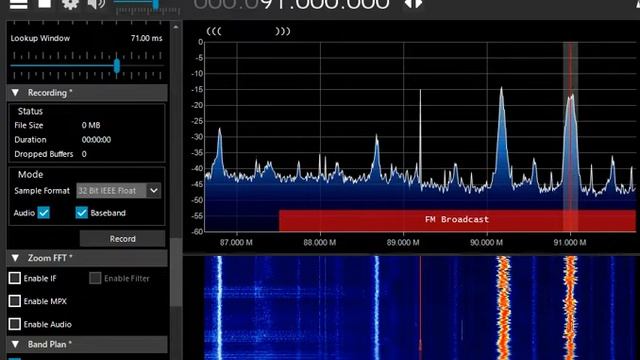Click the frequency tuning arrows icon
Screen dimensions: 640x360
(x=413, y=4)
